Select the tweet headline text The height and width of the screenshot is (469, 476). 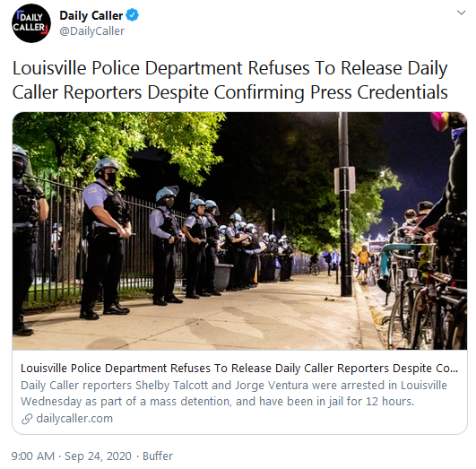229,80
